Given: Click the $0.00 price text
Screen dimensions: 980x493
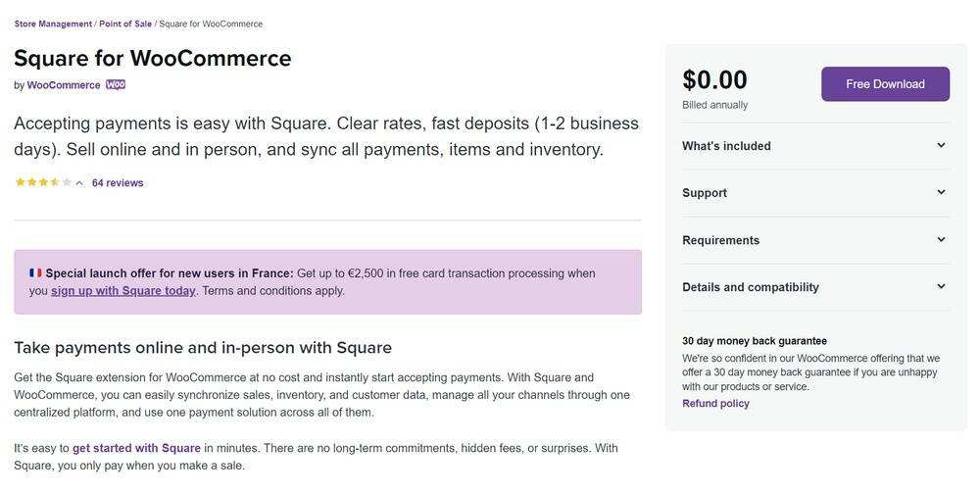Looking at the screenshot, I should (x=714, y=80).
